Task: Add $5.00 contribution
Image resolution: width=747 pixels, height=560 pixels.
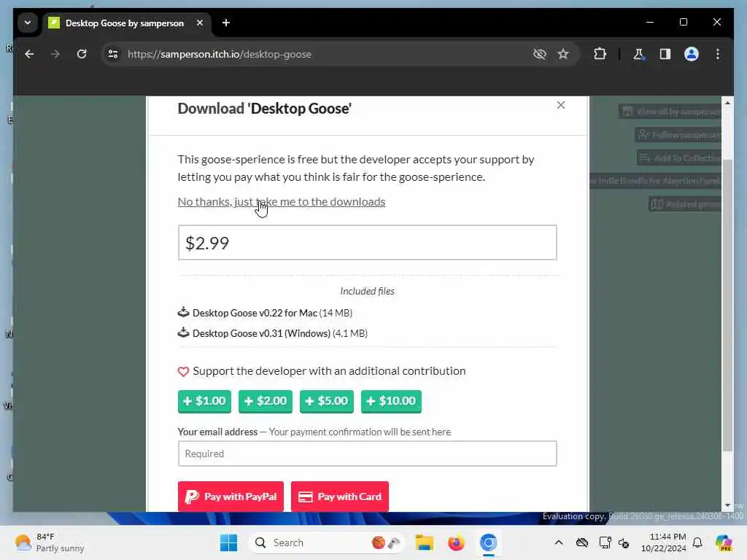Action: [x=327, y=401]
